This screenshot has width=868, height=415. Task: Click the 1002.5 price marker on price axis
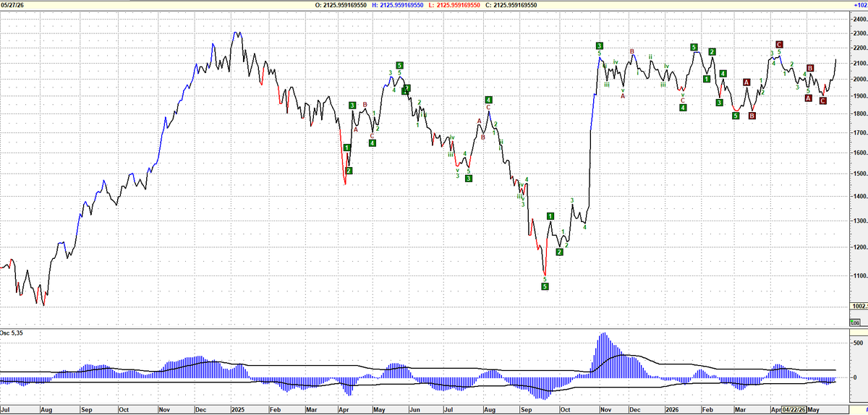click(858, 307)
